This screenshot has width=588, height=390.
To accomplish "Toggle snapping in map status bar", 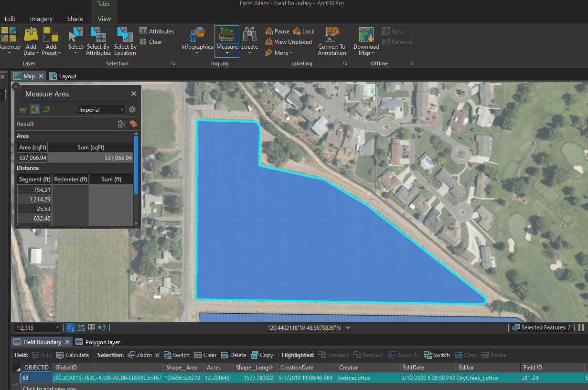I will pyautogui.click(x=70, y=327).
